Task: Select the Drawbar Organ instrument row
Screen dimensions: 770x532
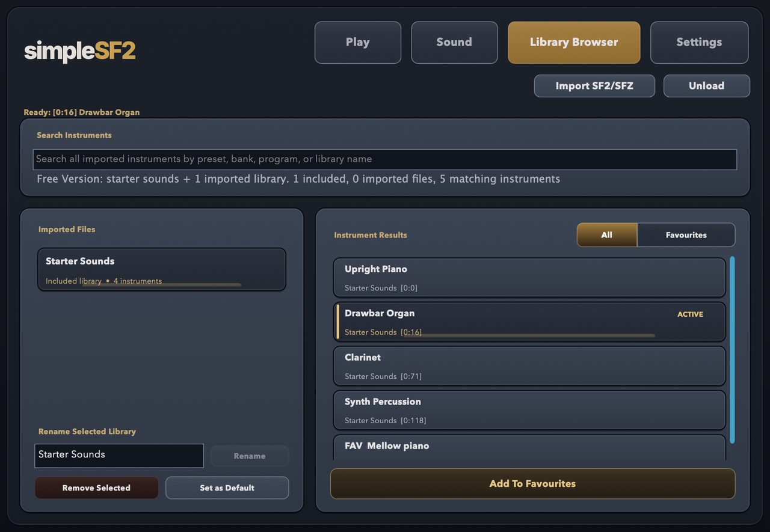Action: click(x=529, y=322)
